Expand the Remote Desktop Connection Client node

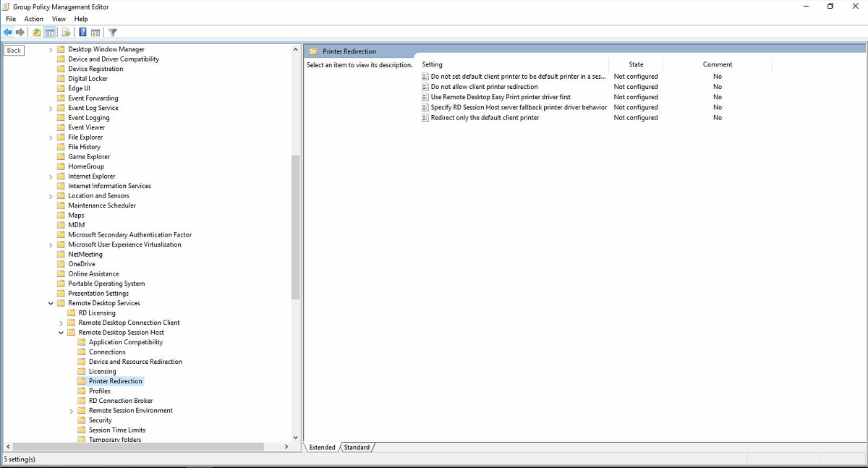(61, 323)
